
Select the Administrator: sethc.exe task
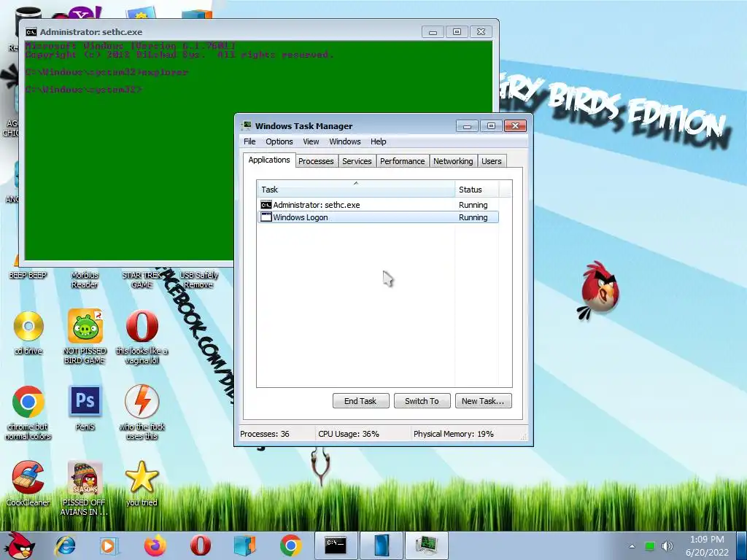(x=379, y=205)
